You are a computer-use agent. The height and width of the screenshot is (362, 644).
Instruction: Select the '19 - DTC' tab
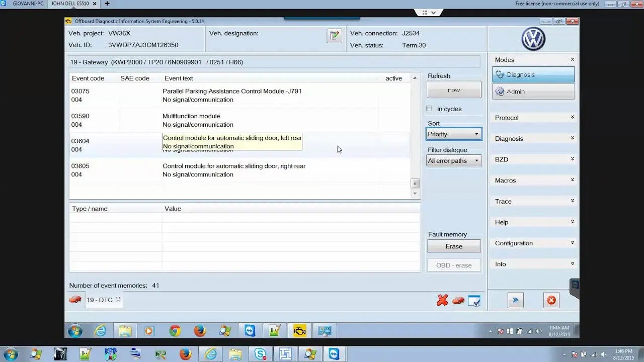pos(100,300)
